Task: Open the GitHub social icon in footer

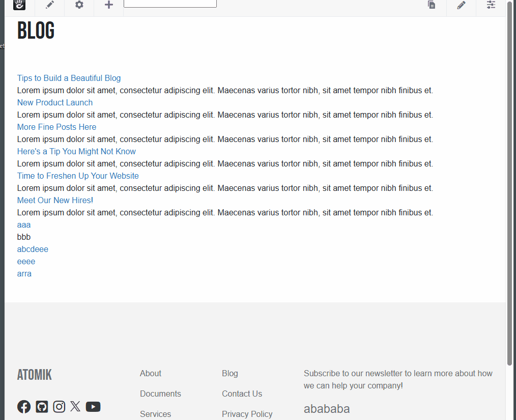Action: click(42, 406)
